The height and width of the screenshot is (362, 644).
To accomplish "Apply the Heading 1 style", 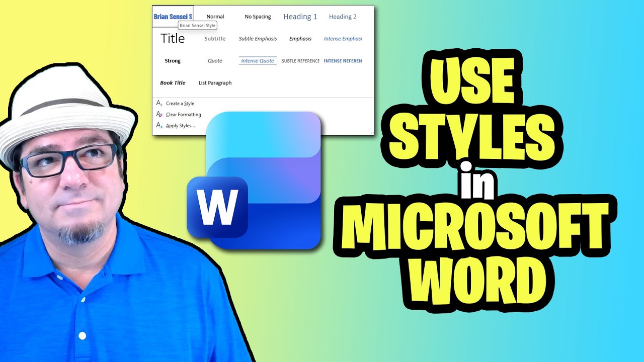I will click(300, 17).
